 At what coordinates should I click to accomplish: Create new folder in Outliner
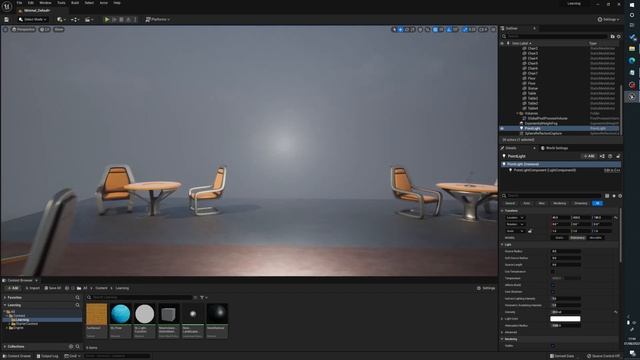612,36
